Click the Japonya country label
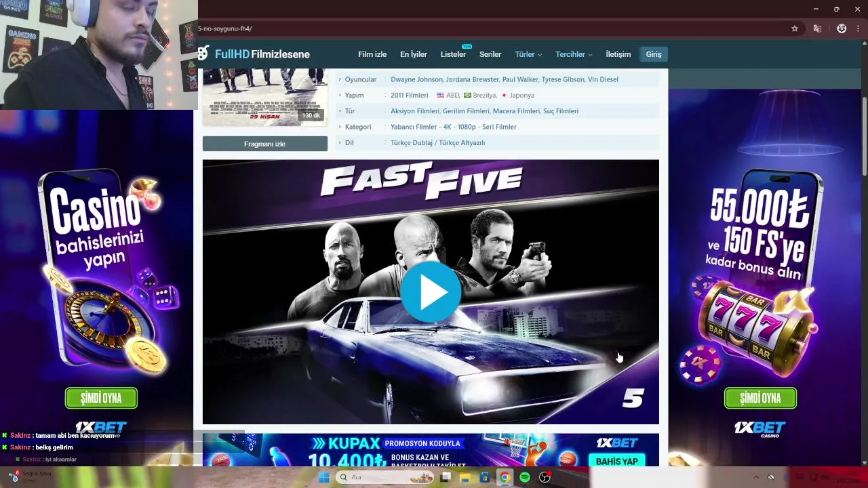 click(x=522, y=96)
